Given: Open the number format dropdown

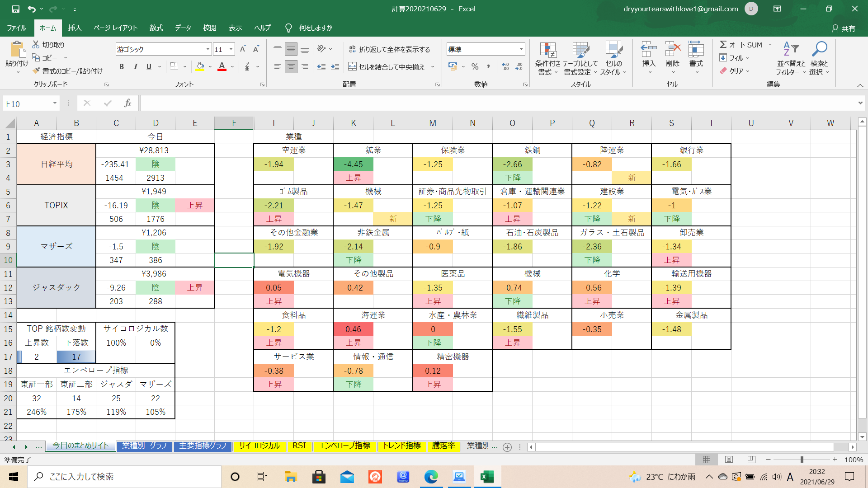Looking at the screenshot, I should pos(521,49).
